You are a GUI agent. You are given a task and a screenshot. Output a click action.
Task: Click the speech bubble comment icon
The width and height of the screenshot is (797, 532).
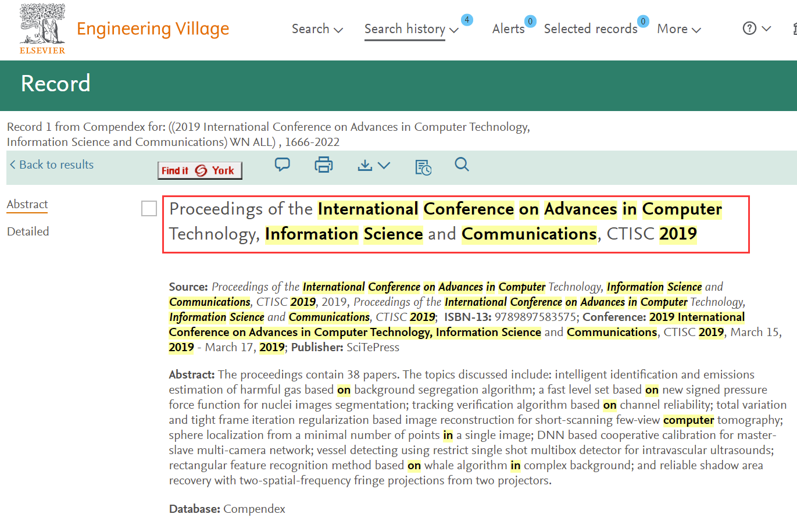point(283,165)
